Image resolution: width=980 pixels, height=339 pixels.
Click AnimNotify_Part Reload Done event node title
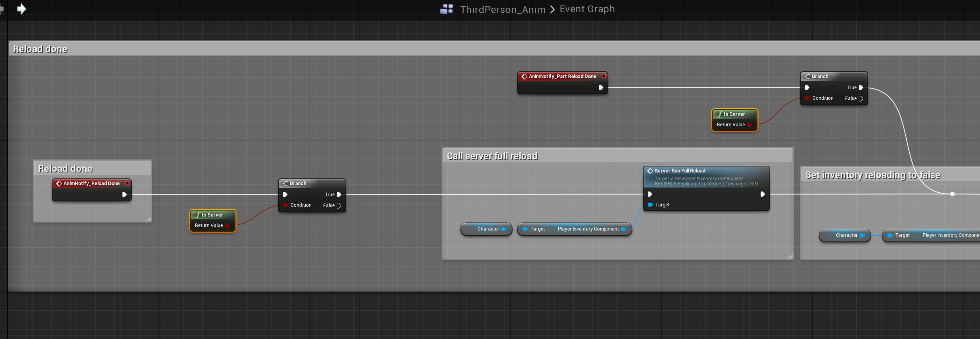[x=562, y=76]
